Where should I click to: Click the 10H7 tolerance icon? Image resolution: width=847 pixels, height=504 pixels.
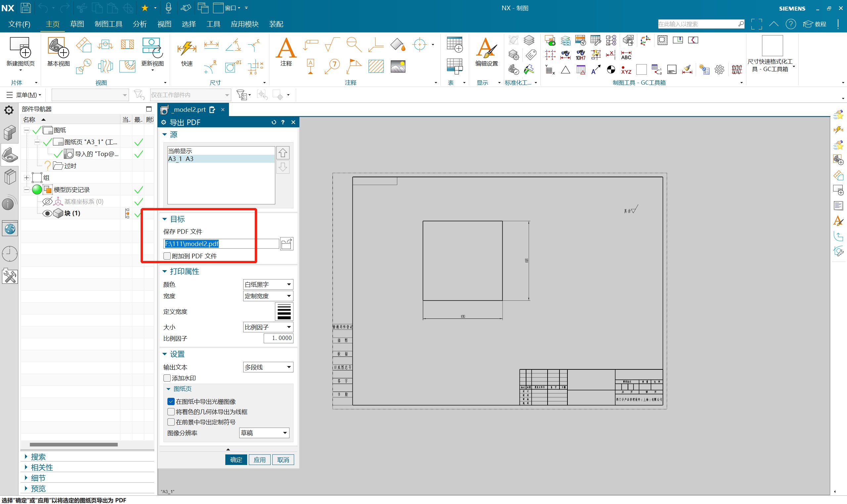pos(580,55)
